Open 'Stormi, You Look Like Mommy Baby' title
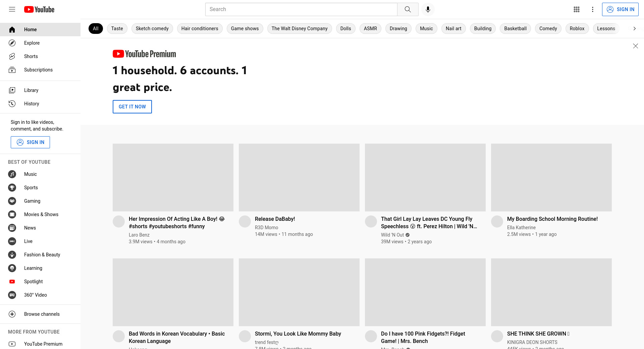 (x=298, y=334)
